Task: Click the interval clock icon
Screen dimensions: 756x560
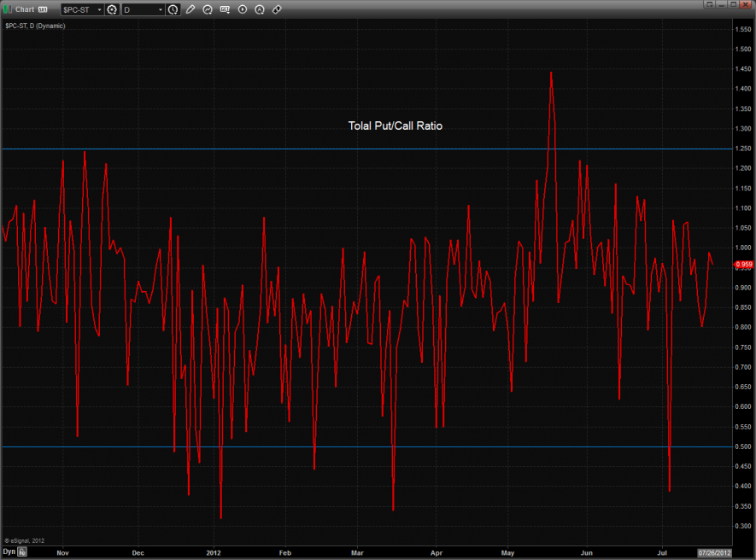Action: pyautogui.click(x=173, y=9)
